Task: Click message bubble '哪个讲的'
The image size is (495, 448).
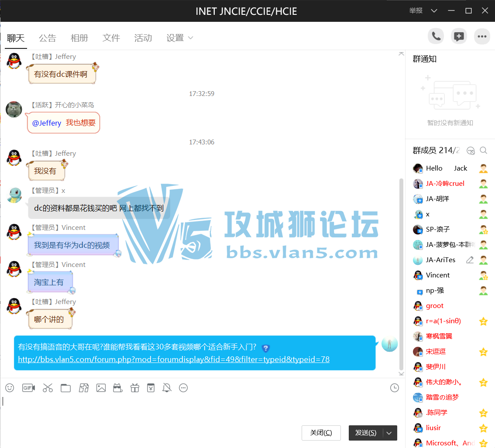Action: [51, 319]
